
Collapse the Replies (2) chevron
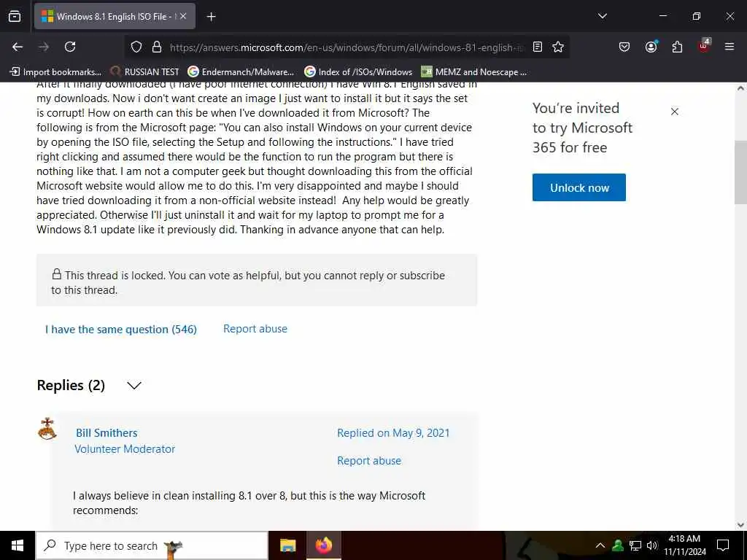point(134,385)
